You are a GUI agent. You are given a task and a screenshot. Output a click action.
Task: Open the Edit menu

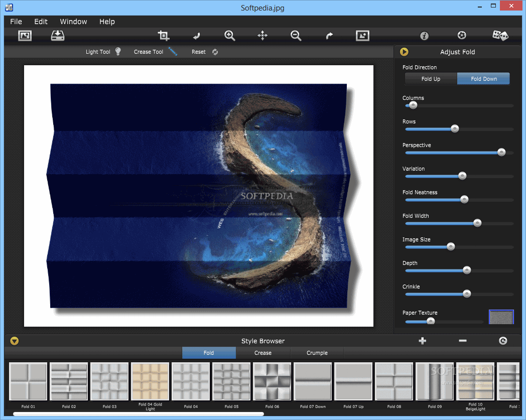[x=41, y=22]
